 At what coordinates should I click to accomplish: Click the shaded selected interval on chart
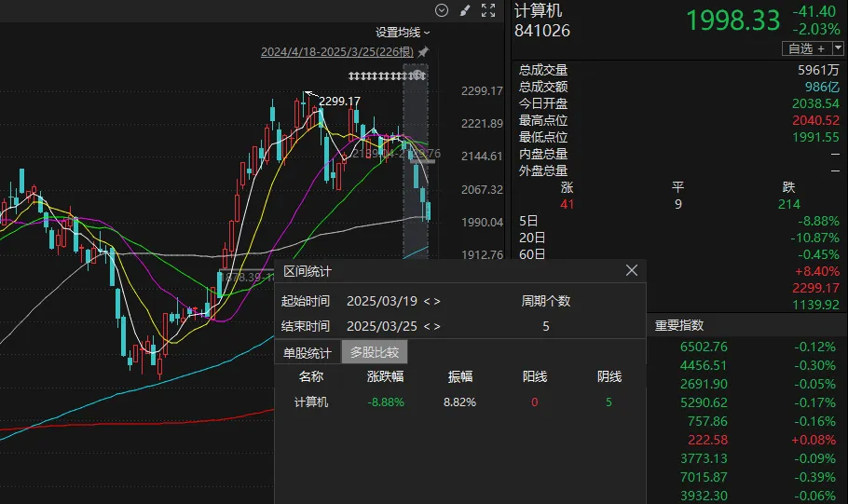pyautogui.click(x=415, y=168)
